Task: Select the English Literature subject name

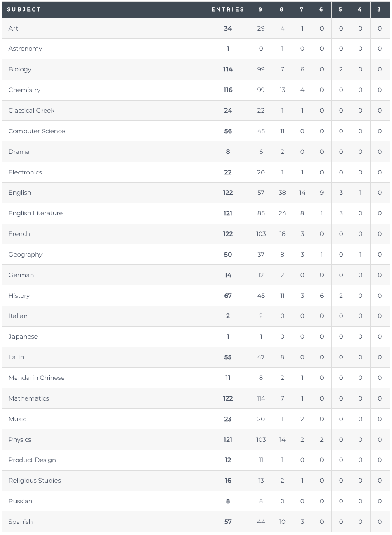Action: click(35, 213)
